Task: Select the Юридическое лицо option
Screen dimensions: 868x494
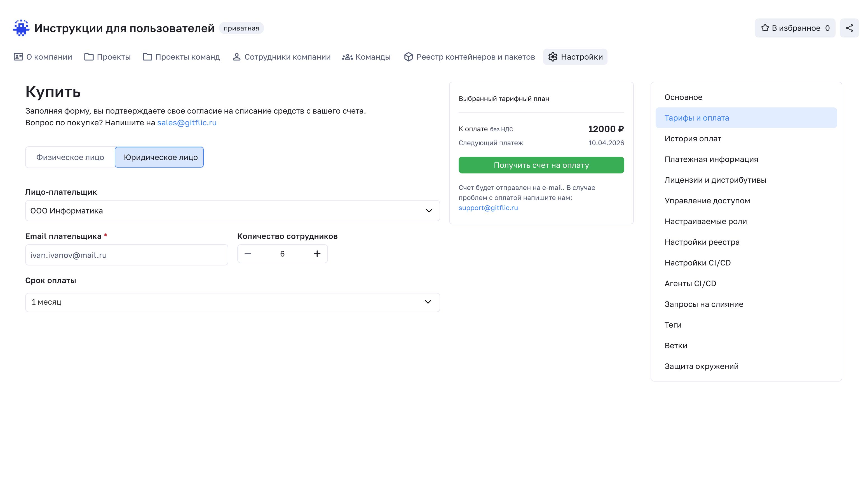Action: point(159,157)
